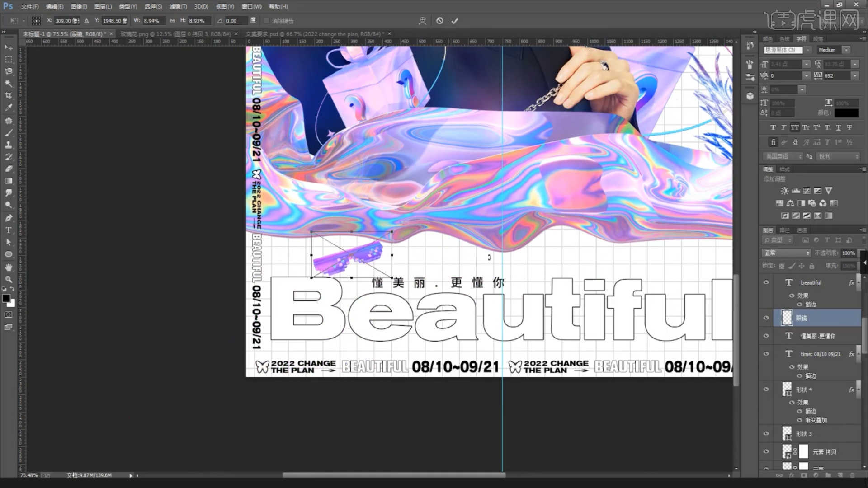868x488 pixels.
Task: Switch to the 段落 panel tab
Action: [x=818, y=38]
